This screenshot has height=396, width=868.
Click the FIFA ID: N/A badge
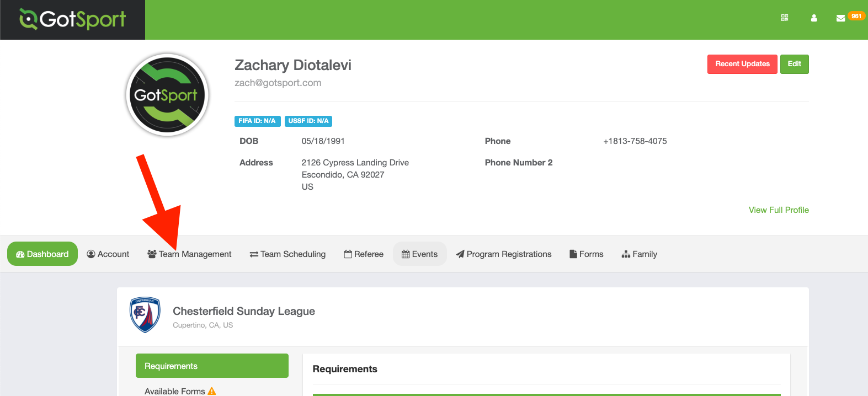258,121
